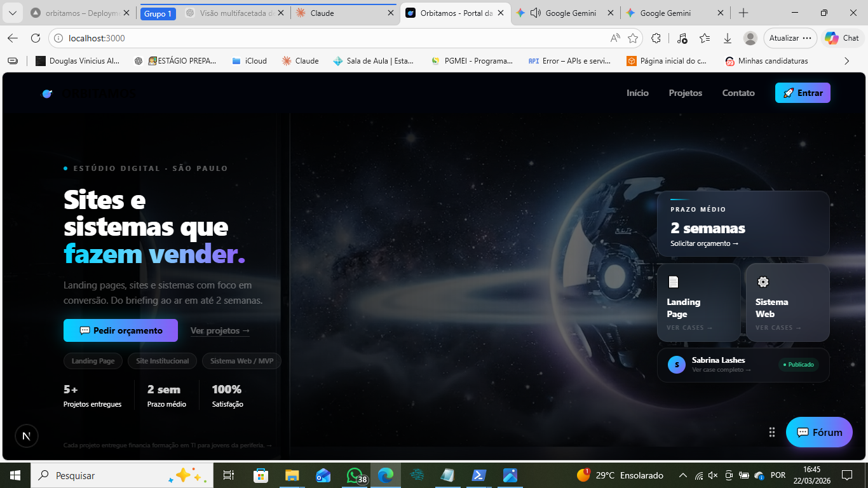Open the Solicitar orçamento link
The image size is (868, 488).
tap(703, 243)
